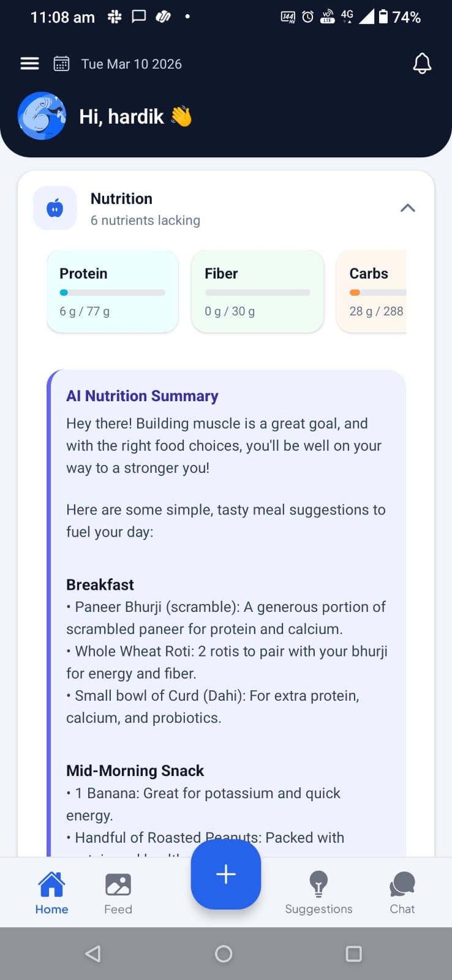This screenshot has width=452, height=980.
Task: Open the hamburger menu
Action: pos(29,64)
